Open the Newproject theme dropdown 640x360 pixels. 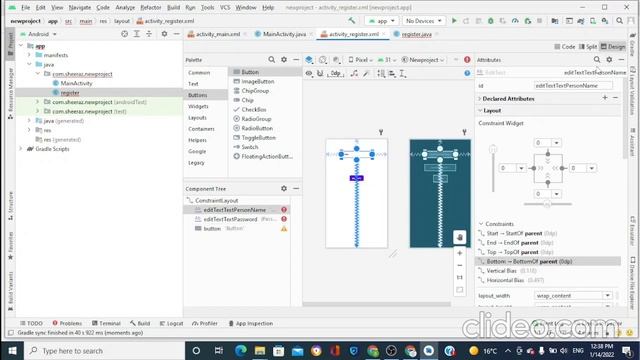423,60
